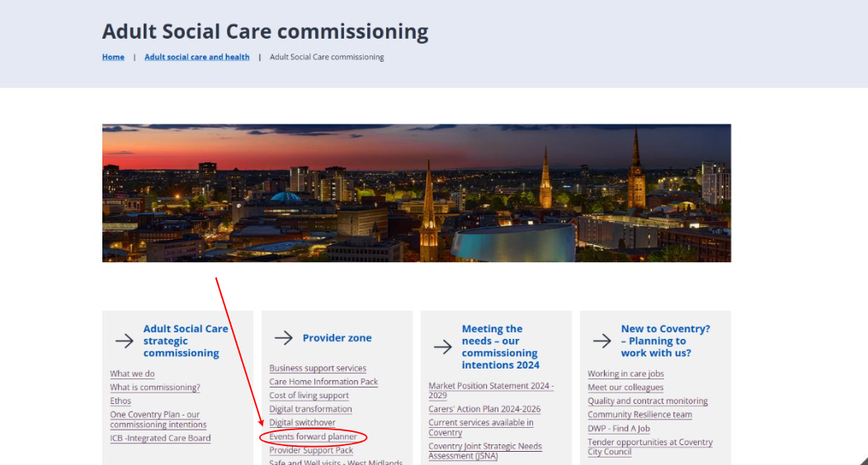Open Market Position Statement 2024-2029 link
The height and width of the screenshot is (465, 868).
click(x=491, y=390)
